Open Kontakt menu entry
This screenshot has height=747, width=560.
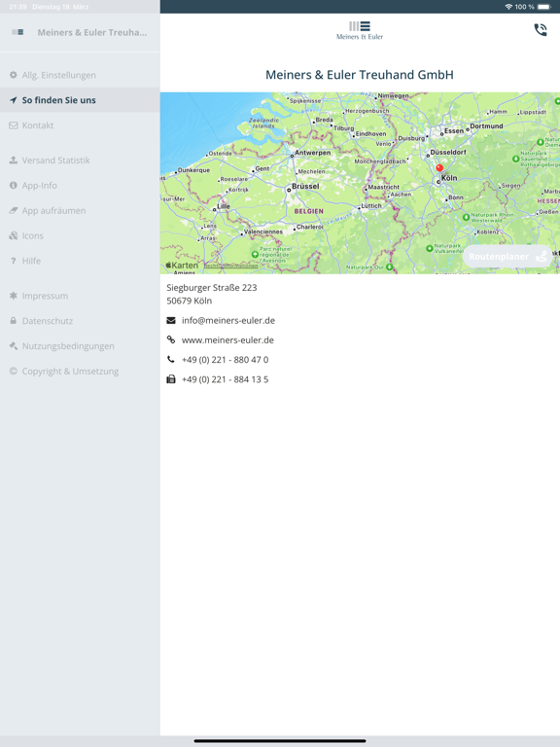[80, 125]
